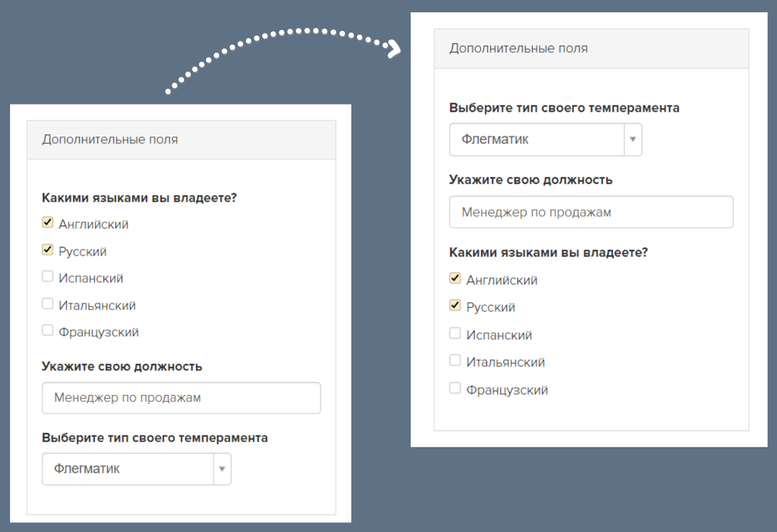This screenshot has width=777, height=532.
Task: Check Французский checkbox in right form
Action: (x=455, y=388)
